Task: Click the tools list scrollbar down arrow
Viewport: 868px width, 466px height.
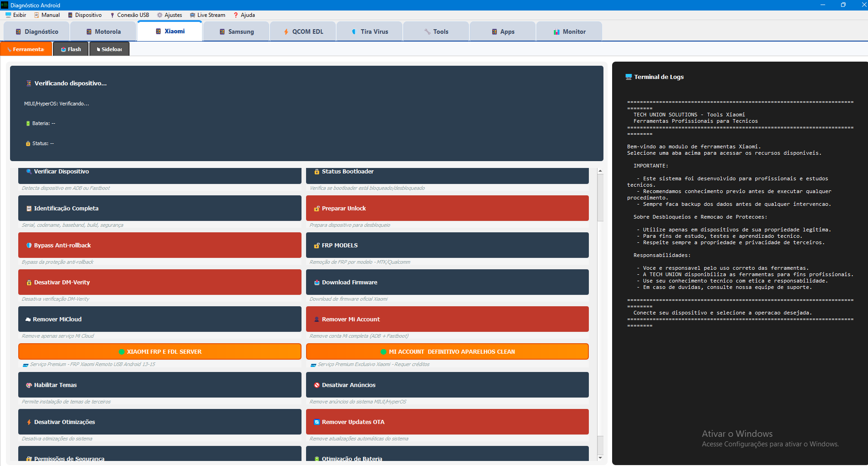Action: point(600,457)
